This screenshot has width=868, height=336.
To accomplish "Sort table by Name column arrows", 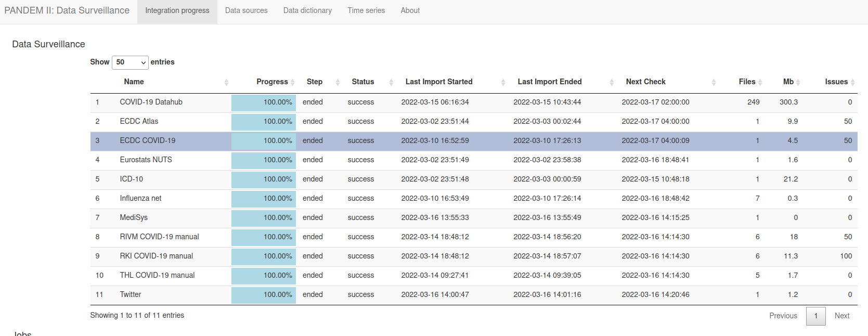I will pos(226,82).
